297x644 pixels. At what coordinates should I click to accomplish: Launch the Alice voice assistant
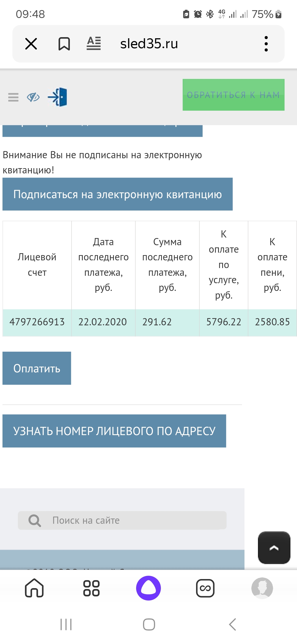tap(148, 588)
